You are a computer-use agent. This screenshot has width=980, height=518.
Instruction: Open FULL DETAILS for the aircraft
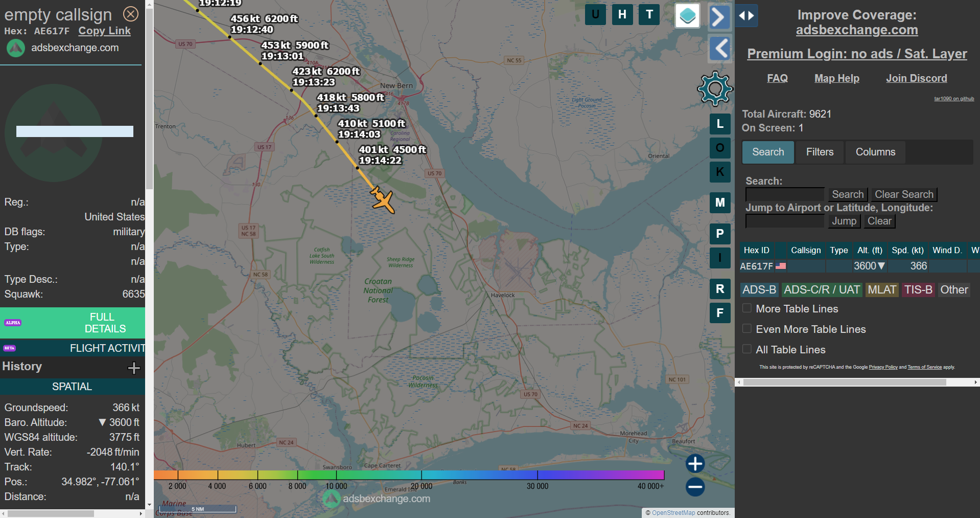(x=73, y=323)
